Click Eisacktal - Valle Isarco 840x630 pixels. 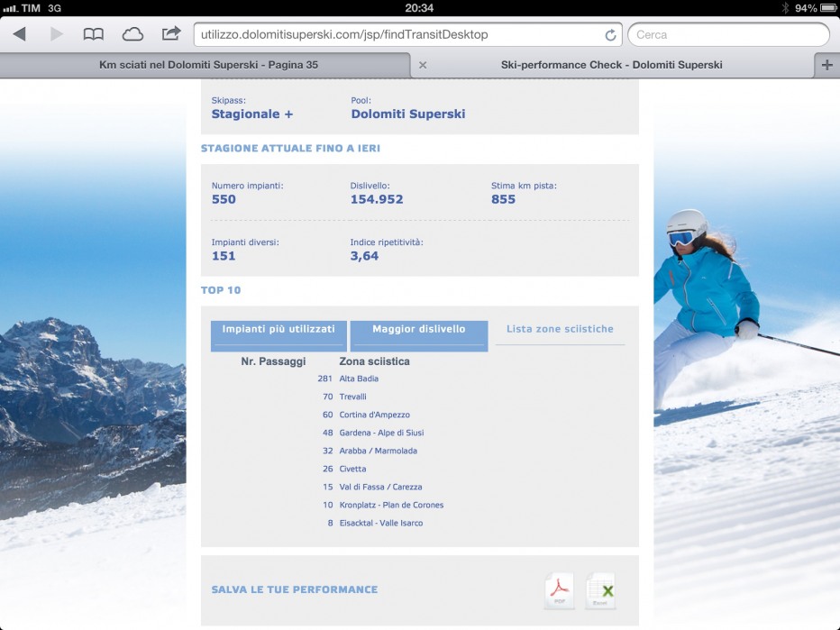[x=381, y=524]
